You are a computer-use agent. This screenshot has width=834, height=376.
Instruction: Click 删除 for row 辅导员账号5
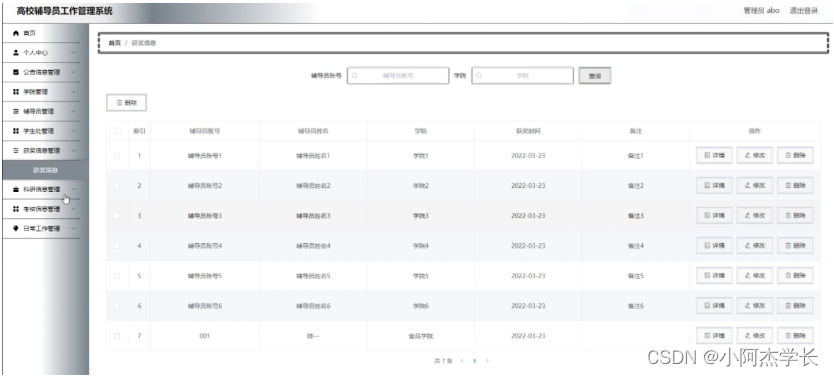795,276
